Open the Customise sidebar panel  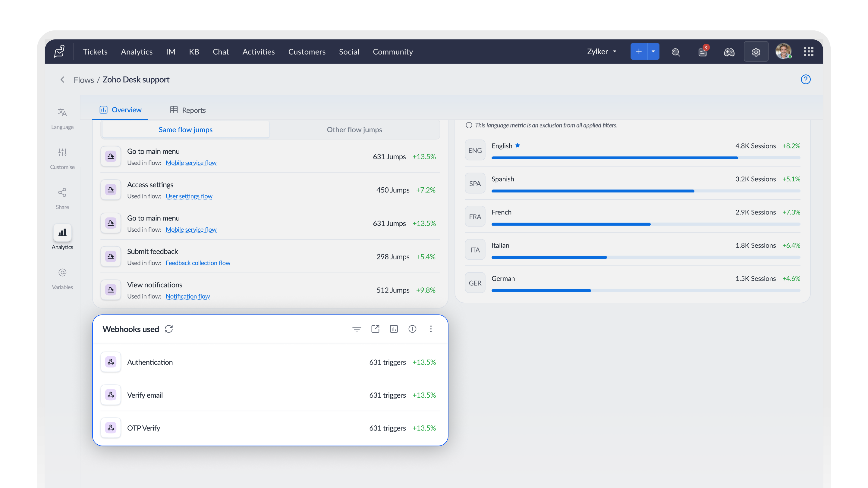62,158
